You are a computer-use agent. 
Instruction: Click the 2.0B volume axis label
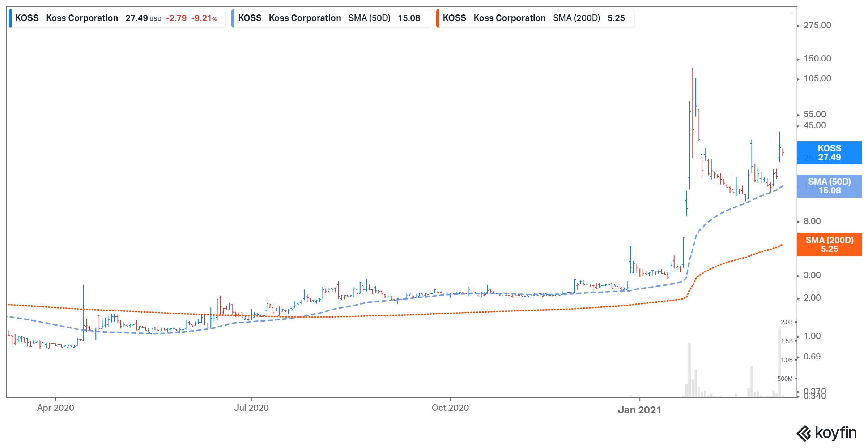787,322
